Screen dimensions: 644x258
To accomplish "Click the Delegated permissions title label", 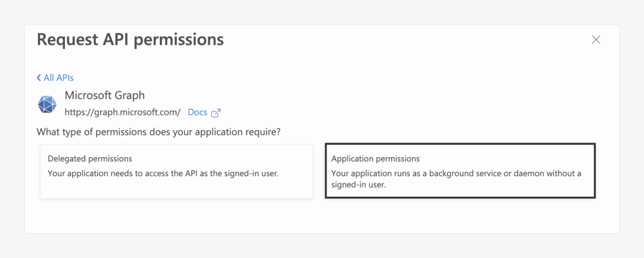I will [x=90, y=158].
